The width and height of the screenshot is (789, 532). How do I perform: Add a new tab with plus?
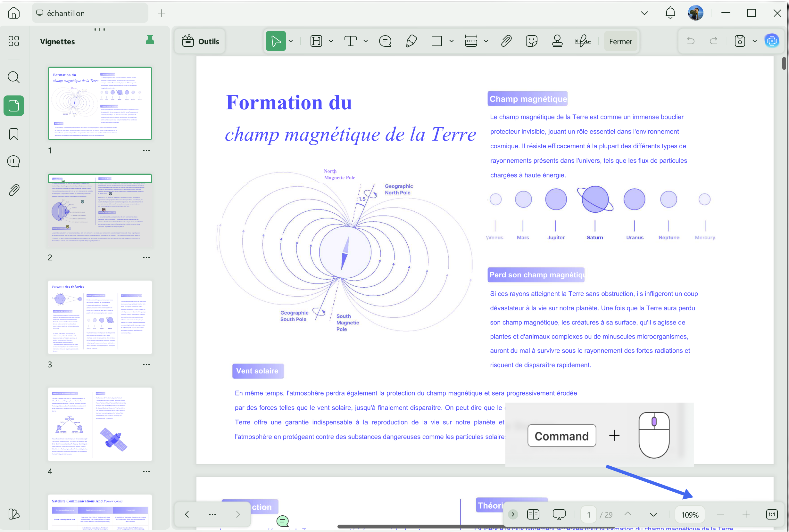162,13
